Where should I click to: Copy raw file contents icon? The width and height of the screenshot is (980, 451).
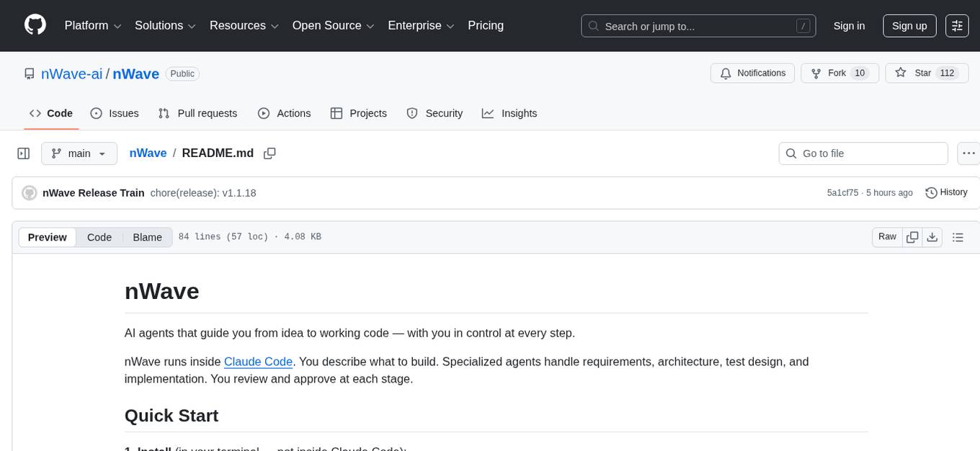[912, 237]
